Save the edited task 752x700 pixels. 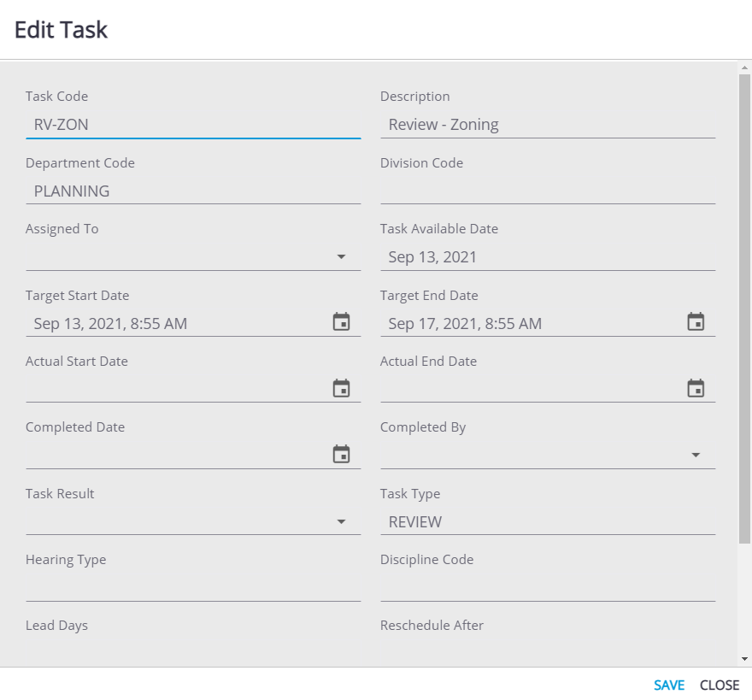coord(669,685)
